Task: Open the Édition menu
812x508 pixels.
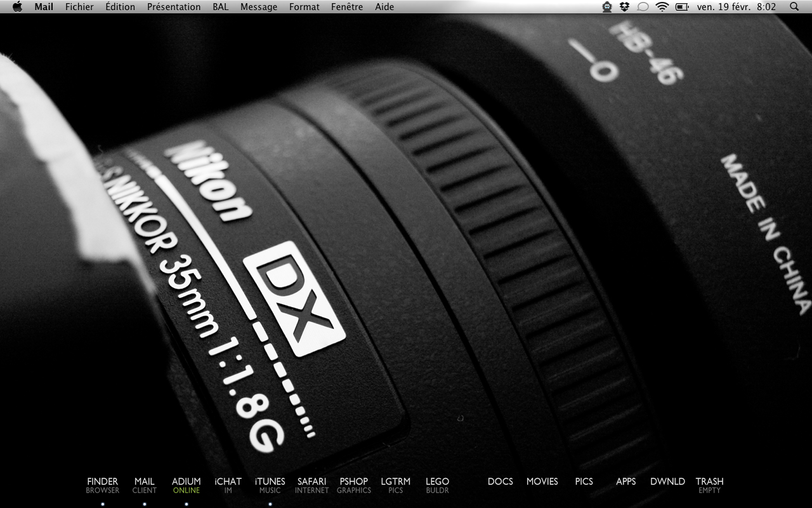Action: pos(120,7)
